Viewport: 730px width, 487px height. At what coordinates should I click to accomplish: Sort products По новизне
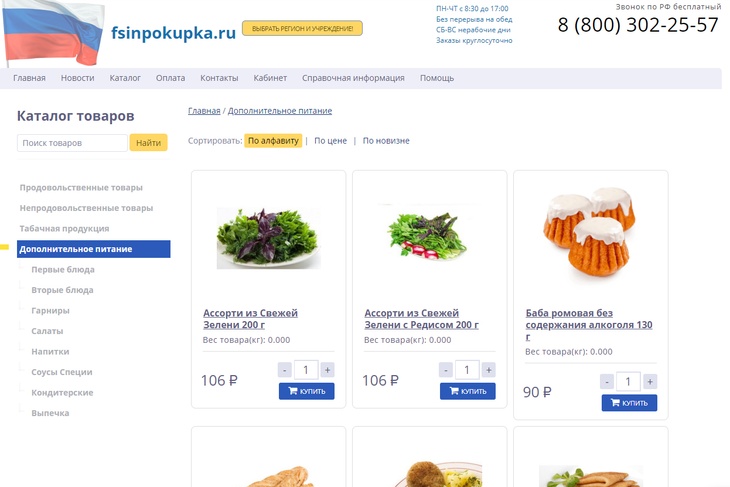tap(386, 141)
